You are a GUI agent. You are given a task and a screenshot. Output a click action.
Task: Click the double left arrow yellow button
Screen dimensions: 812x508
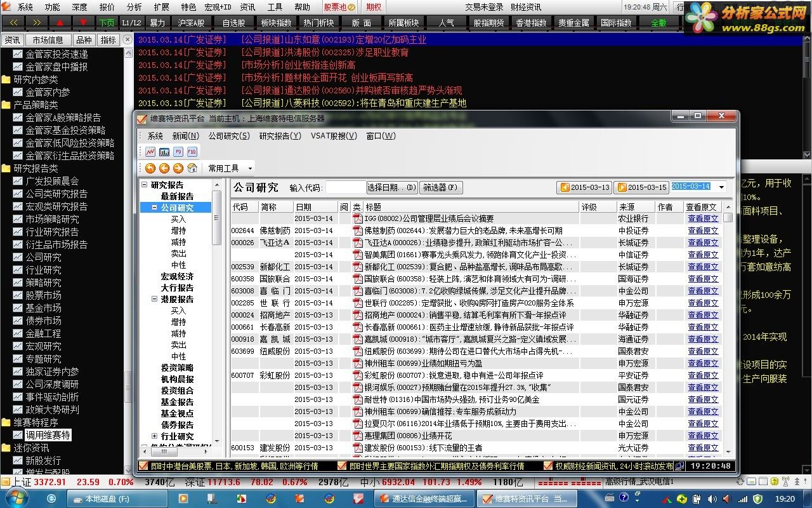click(x=14, y=22)
